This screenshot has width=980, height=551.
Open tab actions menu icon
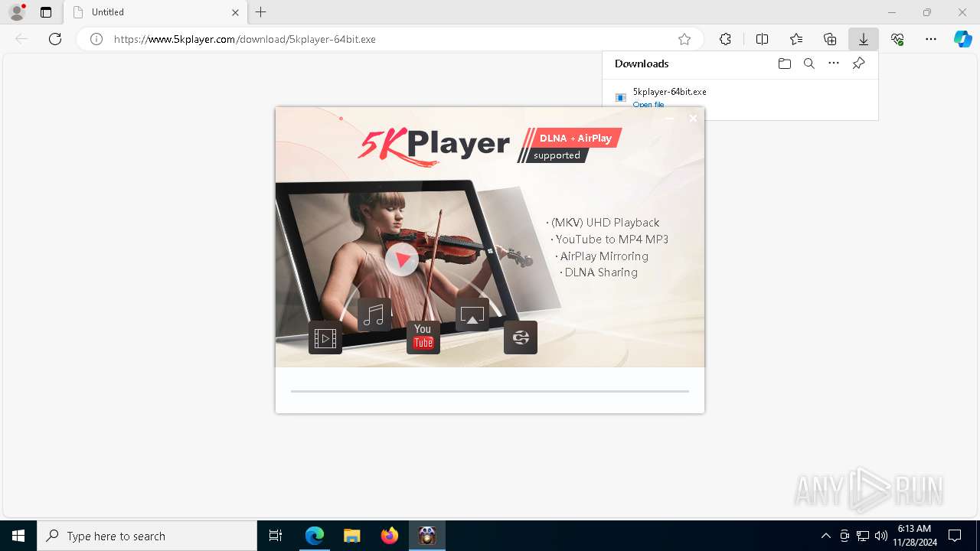46,12
